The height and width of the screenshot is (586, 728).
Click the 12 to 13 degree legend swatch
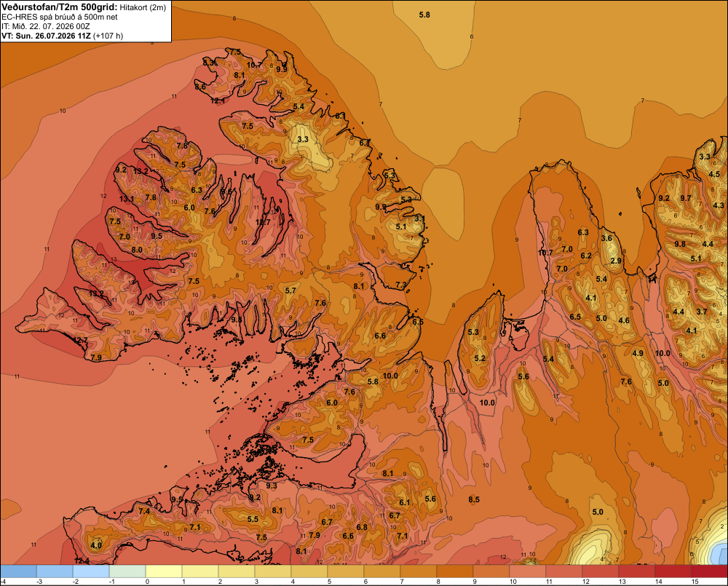(601, 571)
